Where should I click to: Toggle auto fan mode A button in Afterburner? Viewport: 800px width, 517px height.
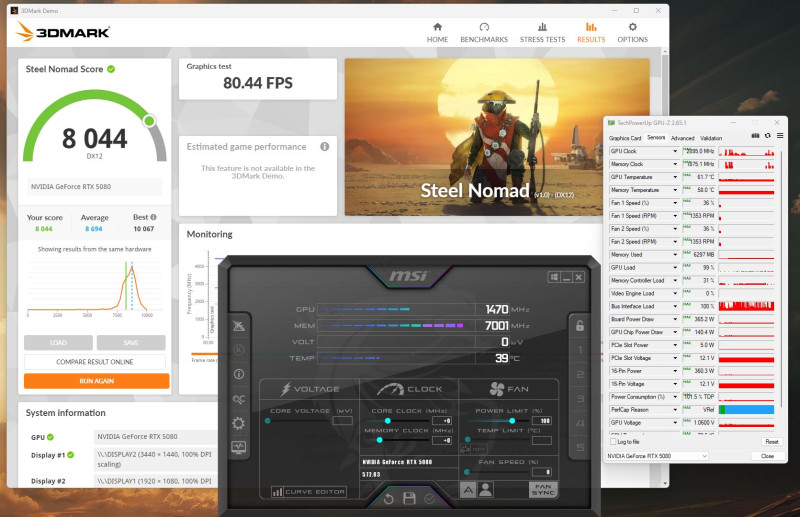[468, 490]
